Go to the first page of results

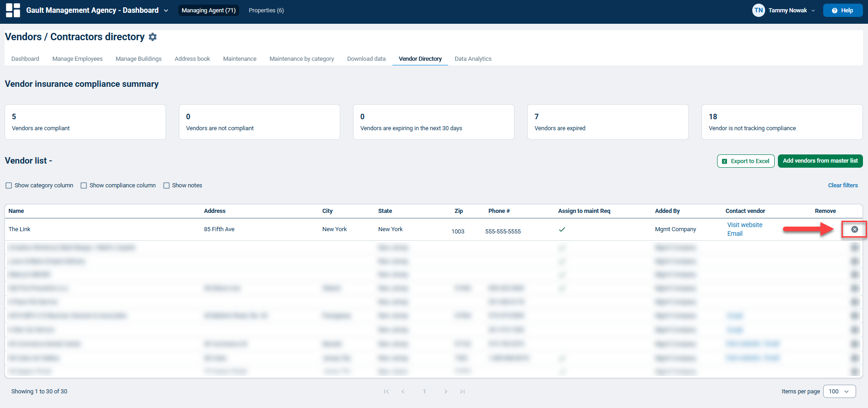[x=386, y=392]
